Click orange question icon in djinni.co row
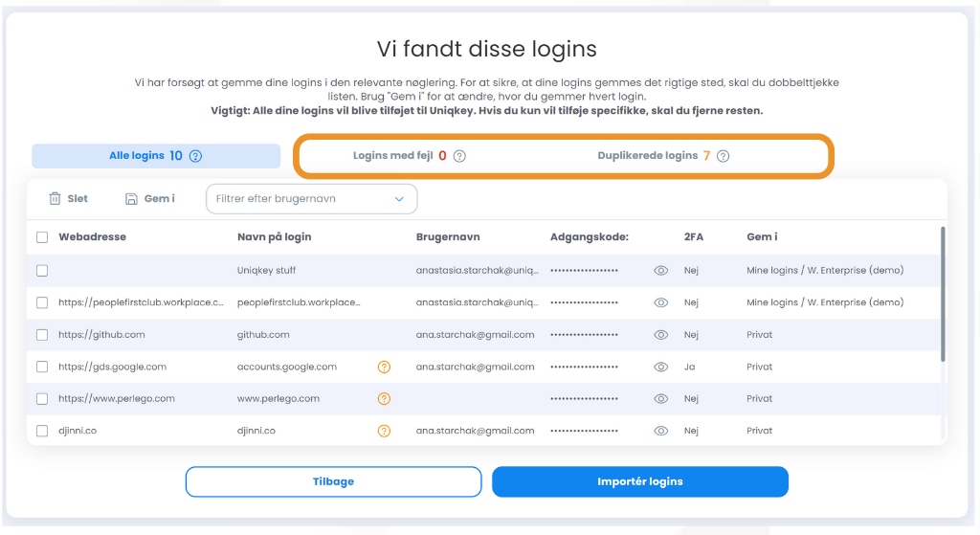The width and height of the screenshot is (980, 535). pos(385,431)
